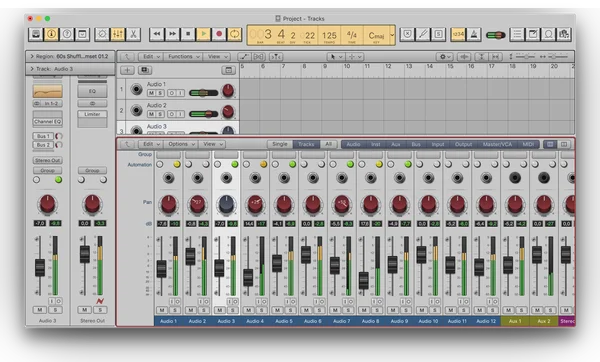600x362 pixels.
Task: Open the Note Pads button
Action: coord(533,34)
